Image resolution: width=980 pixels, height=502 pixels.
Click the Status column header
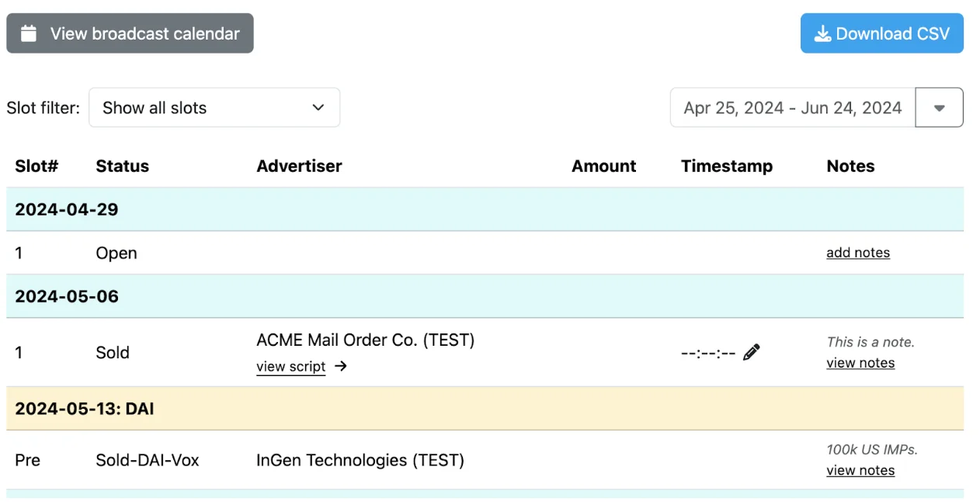pos(123,166)
